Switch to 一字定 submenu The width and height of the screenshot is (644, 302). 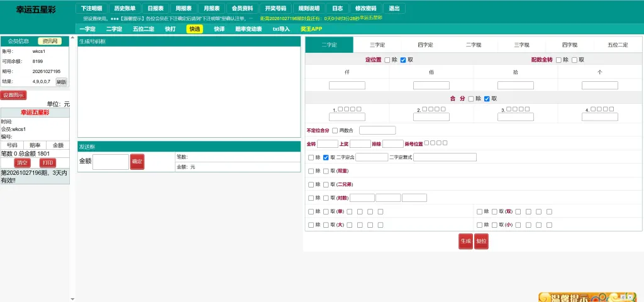tap(87, 29)
